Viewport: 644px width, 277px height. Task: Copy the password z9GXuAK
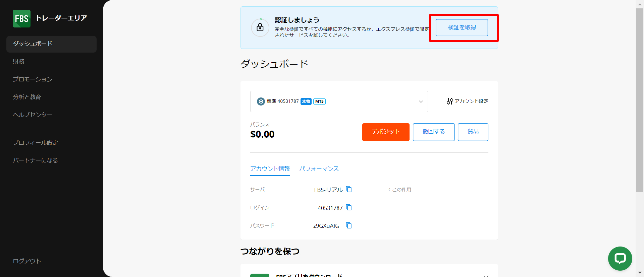pos(349,225)
